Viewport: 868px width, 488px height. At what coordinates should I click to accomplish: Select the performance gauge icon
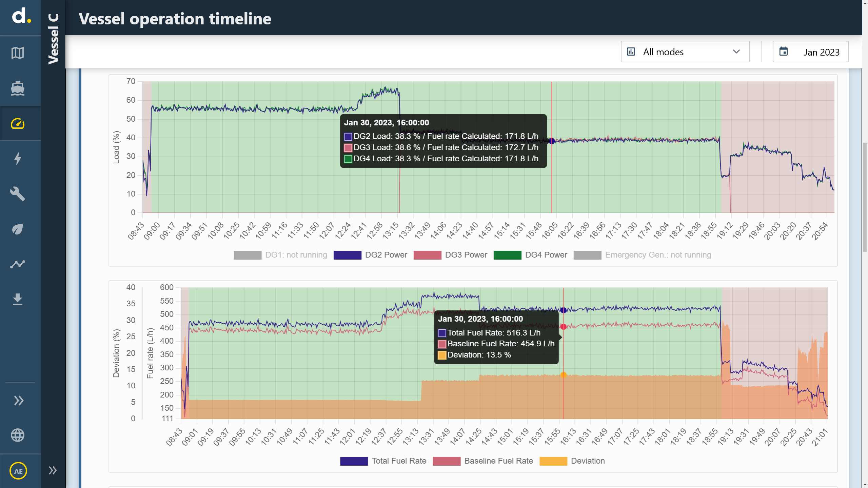(18, 124)
